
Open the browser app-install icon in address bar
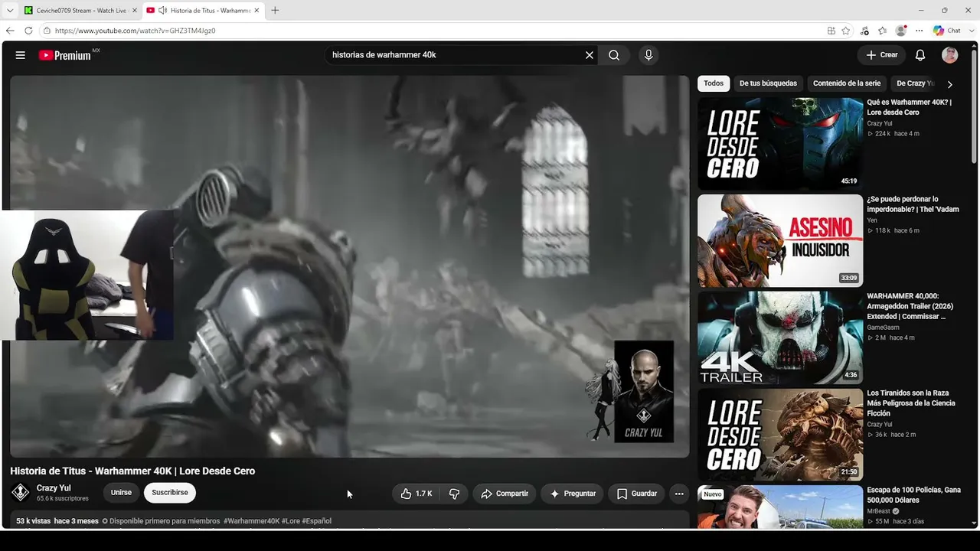831,31
